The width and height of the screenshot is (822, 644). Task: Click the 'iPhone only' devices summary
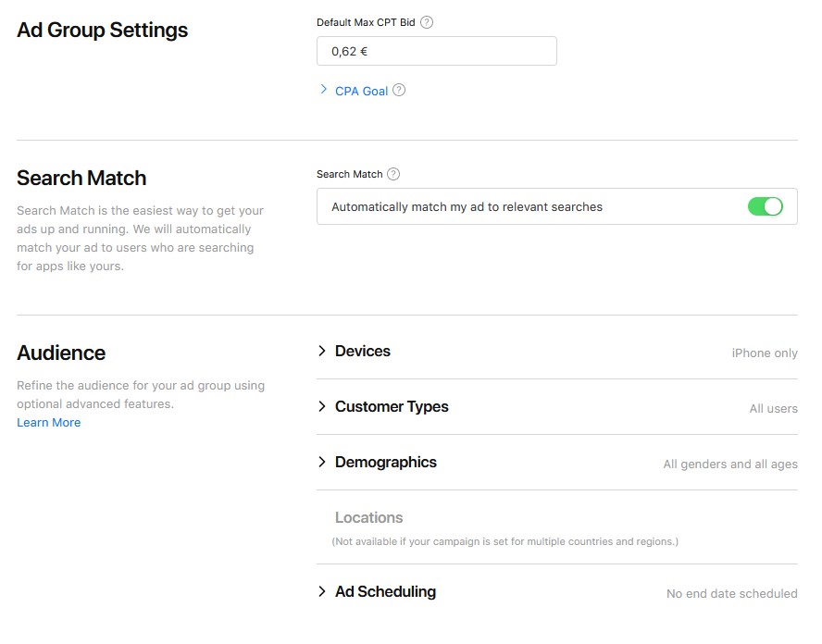point(765,353)
